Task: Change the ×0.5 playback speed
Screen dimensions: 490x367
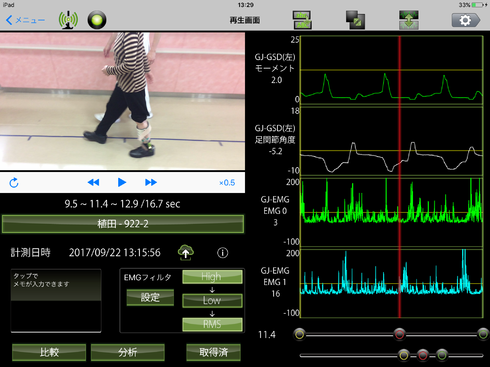Action: pyautogui.click(x=227, y=183)
